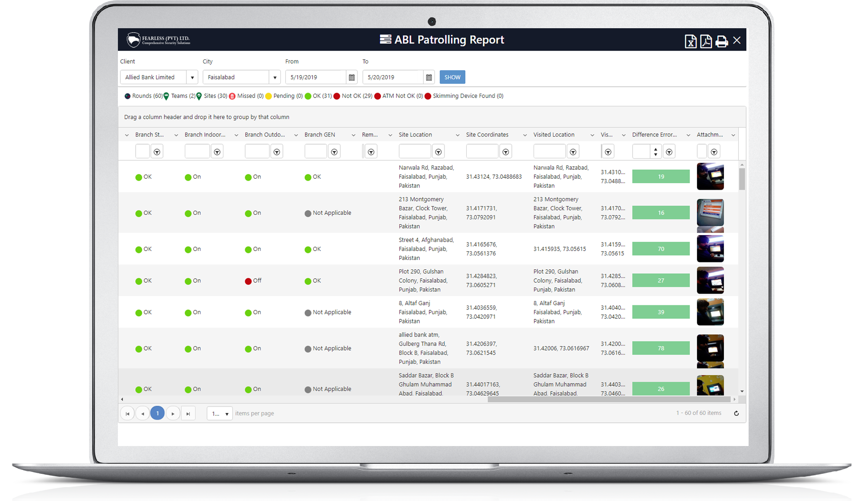This screenshot has width=868, height=501.
Task: Open attachment thumbnail for Plot 290 Gulshan row
Action: pyautogui.click(x=710, y=280)
